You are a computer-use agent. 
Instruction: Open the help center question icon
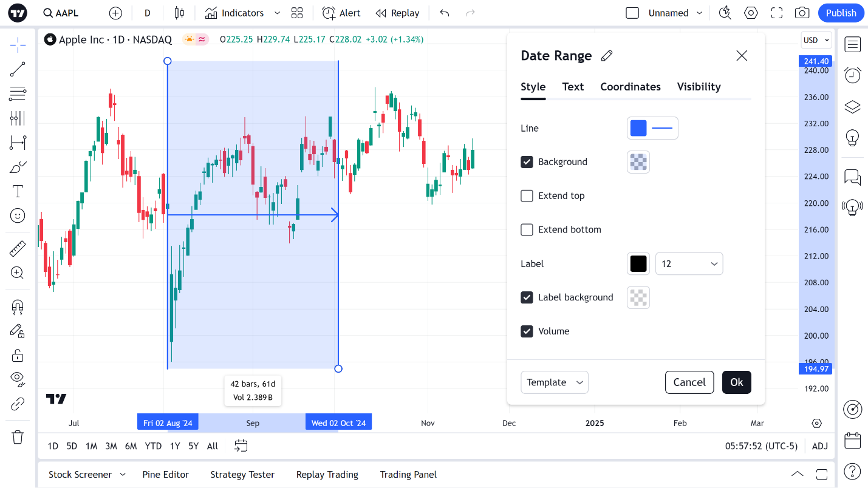[853, 471]
